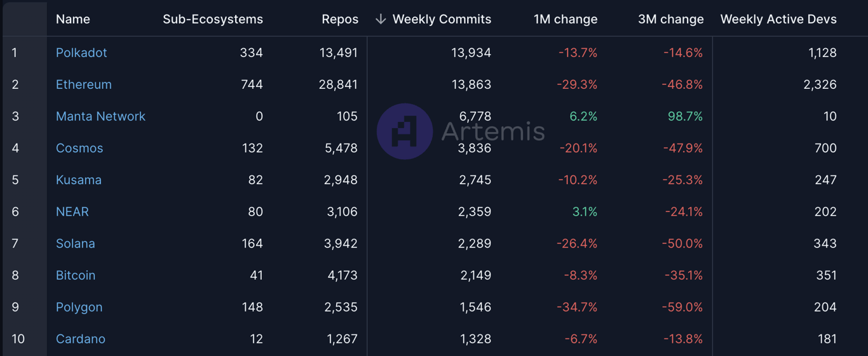Open the Polkadot ecosystem link
Screen dimensions: 868x356
click(x=81, y=53)
